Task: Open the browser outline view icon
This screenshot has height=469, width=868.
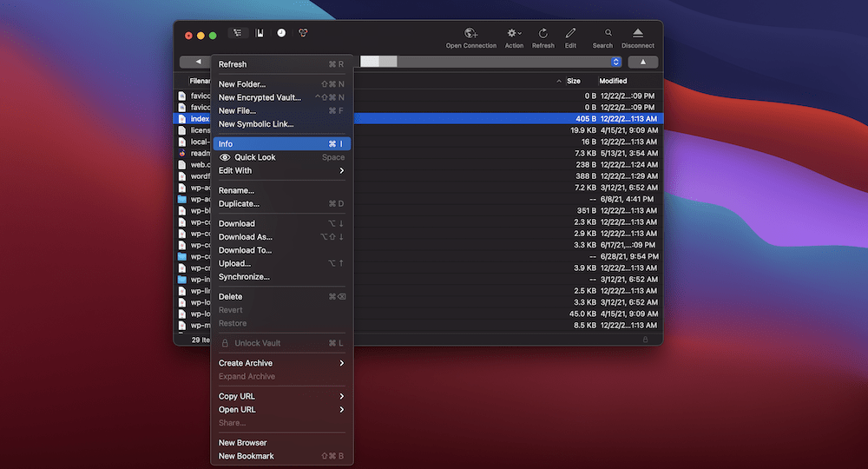Action: [x=237, y=33]
